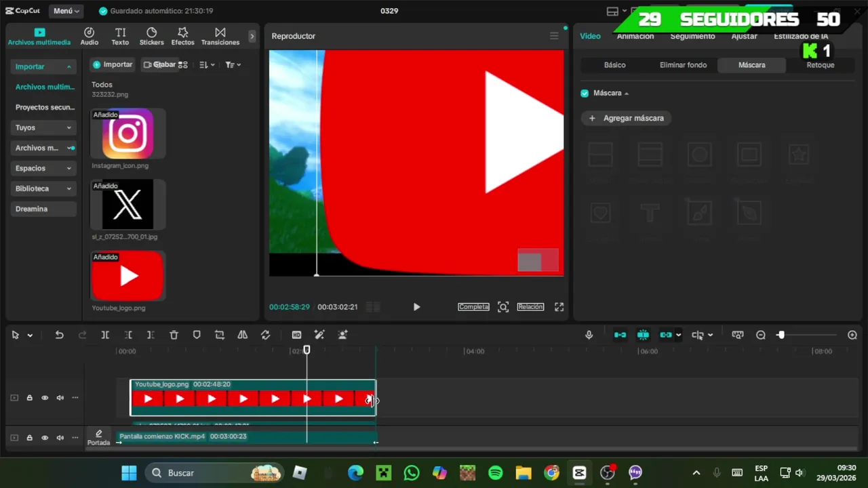The height and width of the screenshot is (488, 868).
Task: Zoom out the timeline
Action: click(761, 335)
